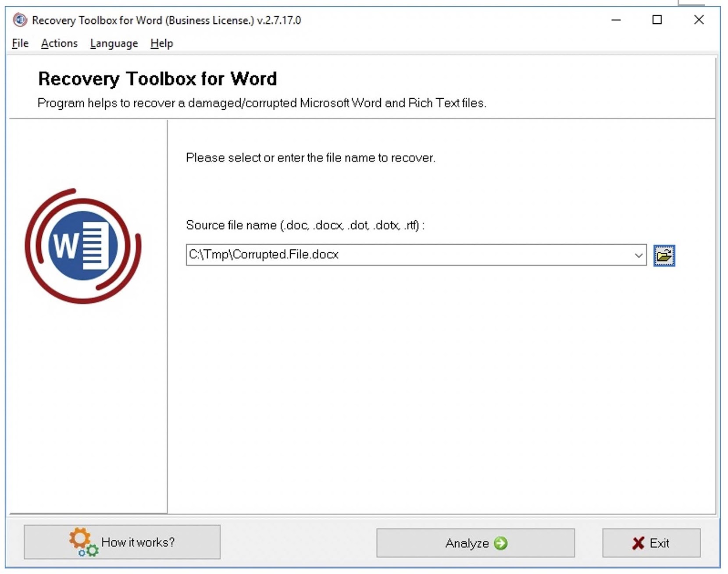728x574 pixels.
Task: Click the 'Recovery Toolbox for Word' heading
Action: tap(157, 79)
